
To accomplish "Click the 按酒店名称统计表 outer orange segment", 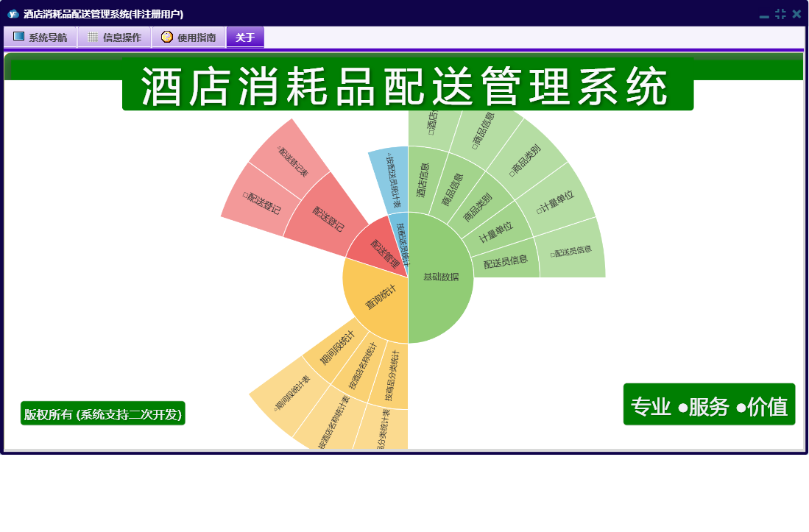I will pyautogui.click(x=333, y=422).
